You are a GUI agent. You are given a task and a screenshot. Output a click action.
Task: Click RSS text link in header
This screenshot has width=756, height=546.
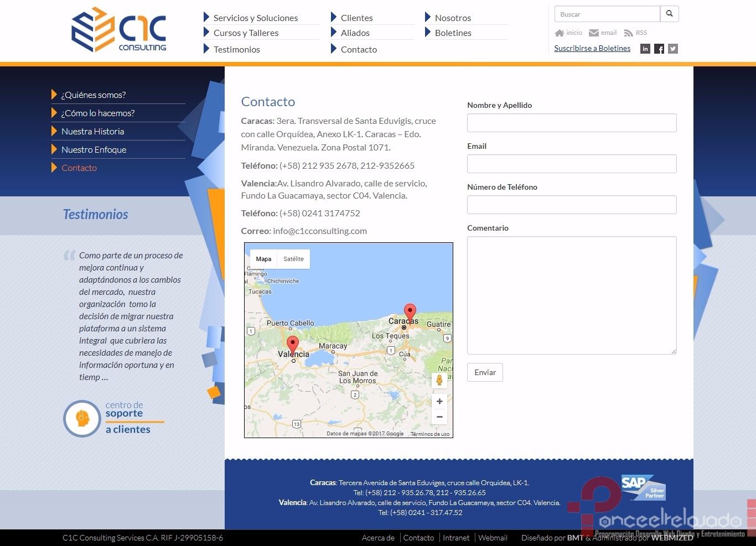click(641, 33)
